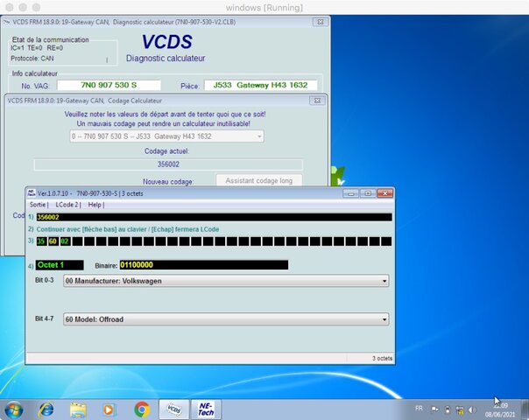
Task: Close the Diagnostic calculateur window
Action: (x=321, y=22)
